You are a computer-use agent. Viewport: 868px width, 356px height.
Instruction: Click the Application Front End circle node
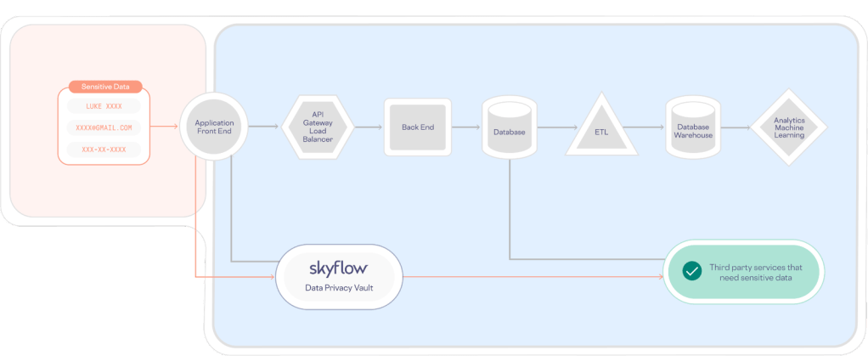click(213, 128)
